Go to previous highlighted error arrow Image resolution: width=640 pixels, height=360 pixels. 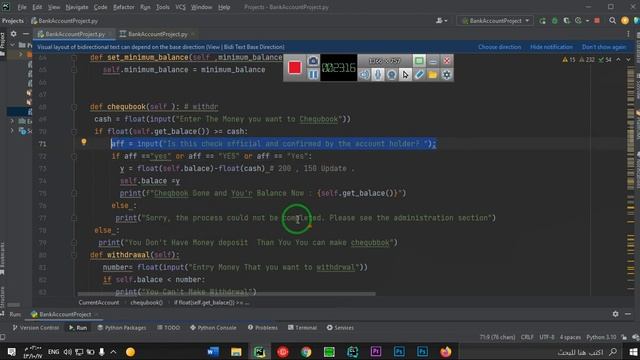point(618,60)
